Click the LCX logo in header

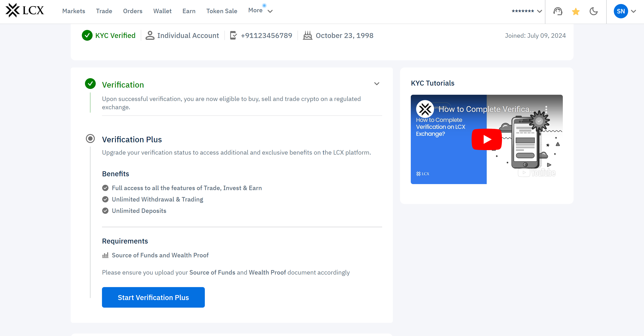(25, 10)
